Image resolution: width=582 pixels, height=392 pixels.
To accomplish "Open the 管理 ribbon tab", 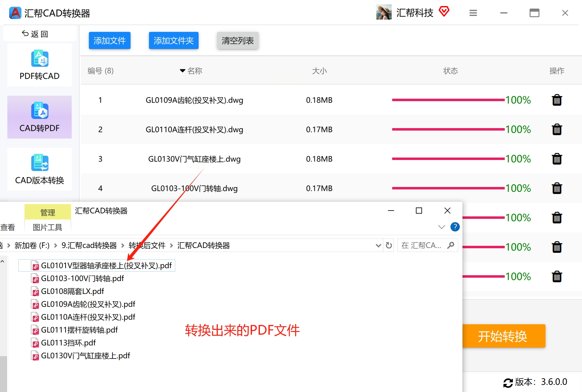I will tap(48, 212).
